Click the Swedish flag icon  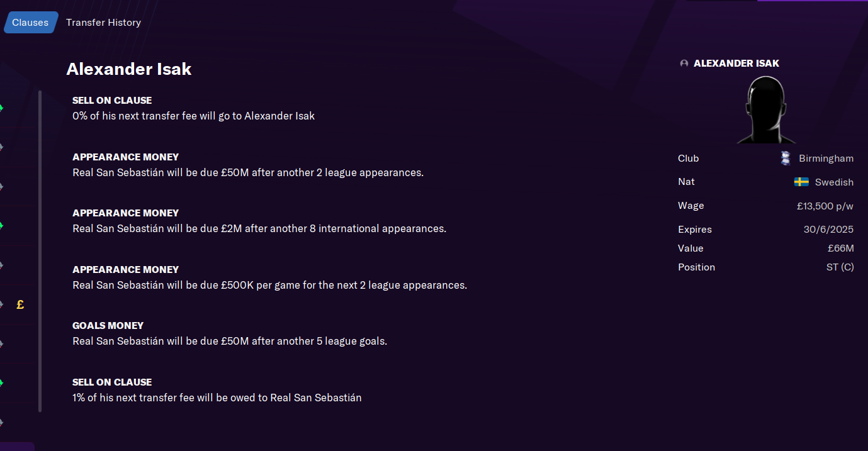801,182
